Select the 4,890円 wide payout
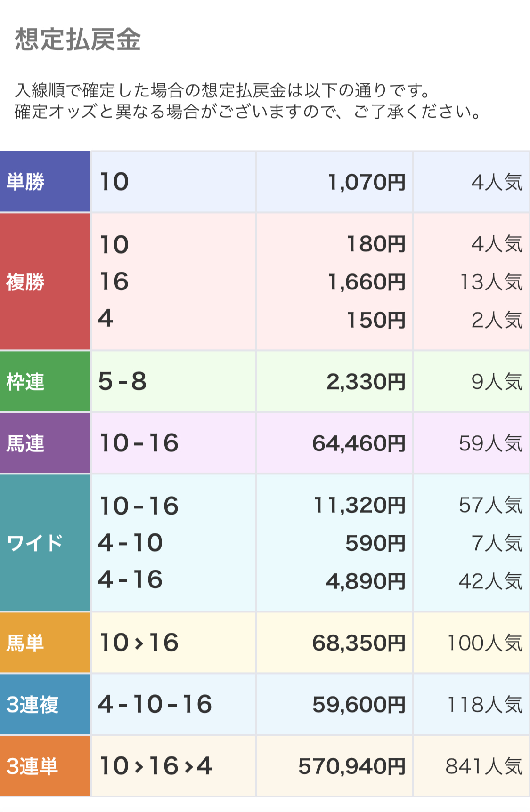 point(366,581)
